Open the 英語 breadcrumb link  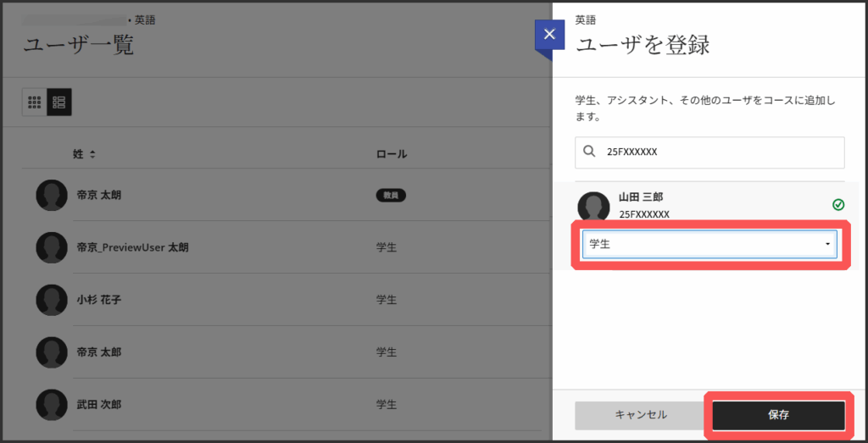144,19
